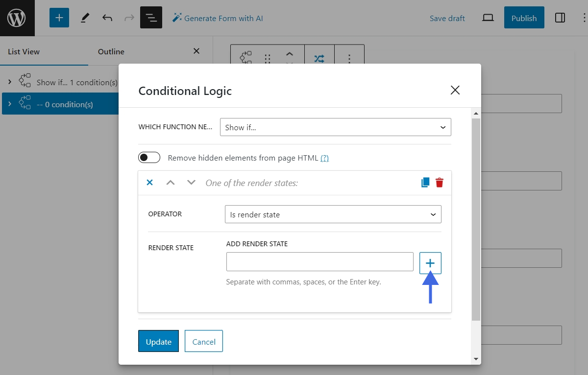The height and width of the screenshot is (375, 588).
Task: Click the Update button
Action: [158, 341]
